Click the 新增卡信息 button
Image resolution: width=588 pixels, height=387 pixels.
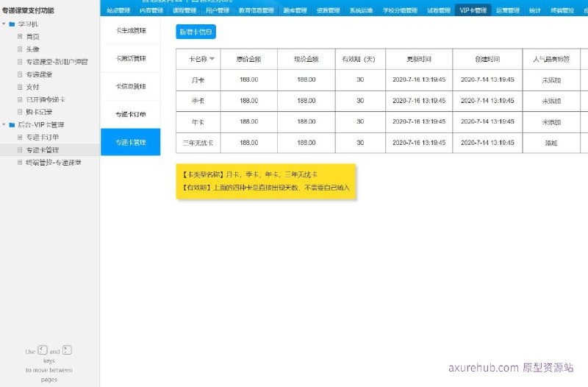(196, 32)
